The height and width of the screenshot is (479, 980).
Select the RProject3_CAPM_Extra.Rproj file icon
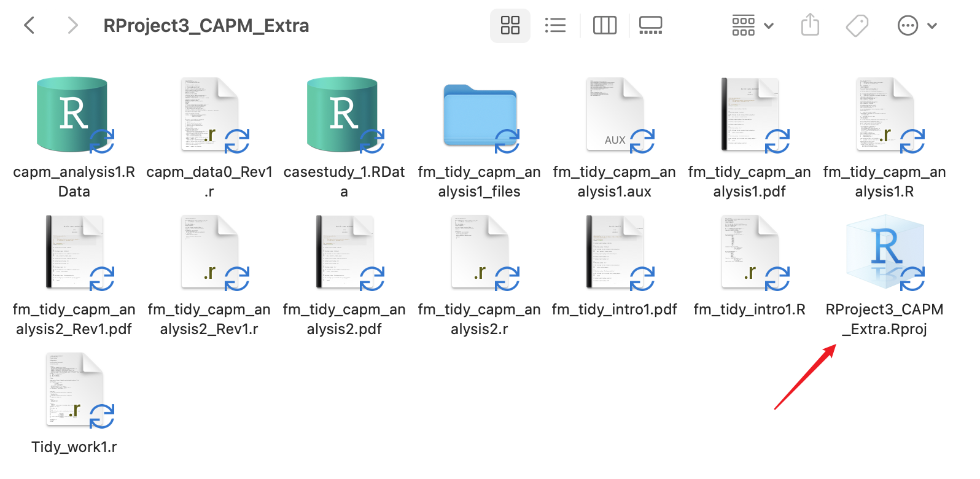pyautogui.click(x=884, y=252)
